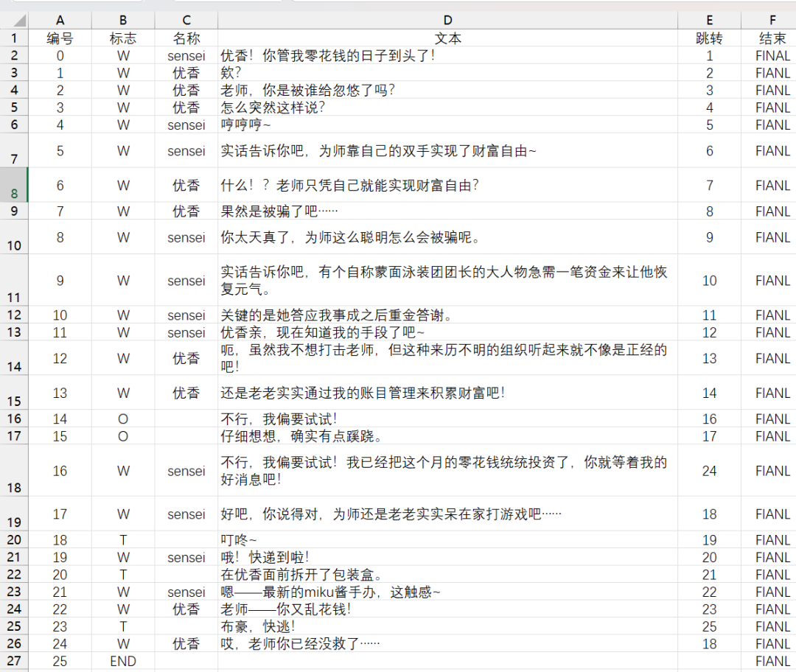Click the 'O' flag cell in row 17
Image resolution: width=796 pixels, height=672 pixels.
[123, 435]
